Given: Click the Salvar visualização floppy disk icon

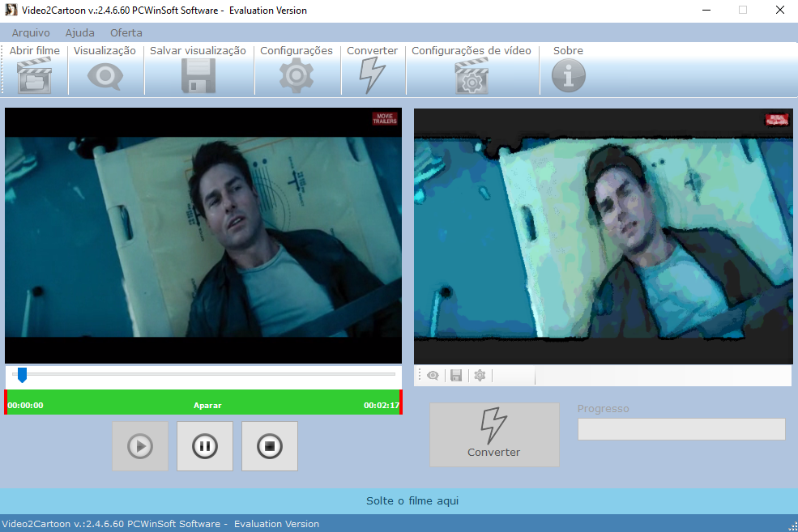Looking at the screenshot, I should [198, 77].
